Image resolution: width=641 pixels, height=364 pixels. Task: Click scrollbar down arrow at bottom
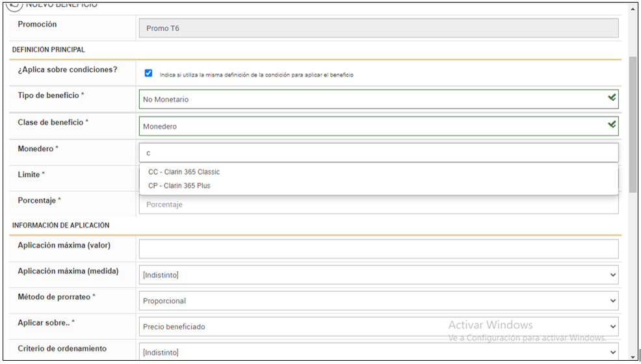pos(633,355)
